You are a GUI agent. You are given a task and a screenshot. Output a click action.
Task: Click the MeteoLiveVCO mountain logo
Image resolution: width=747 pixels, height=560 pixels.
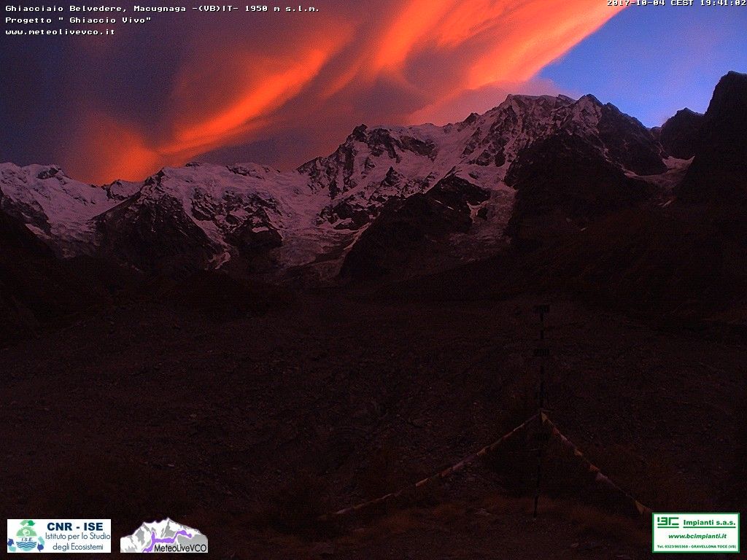coord(164,536)
